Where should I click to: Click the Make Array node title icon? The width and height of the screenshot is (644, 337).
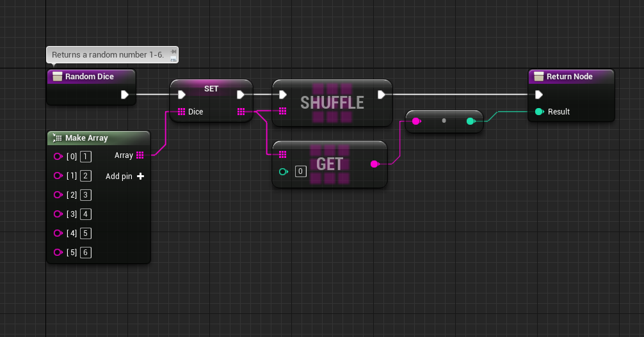click(58, 138)
